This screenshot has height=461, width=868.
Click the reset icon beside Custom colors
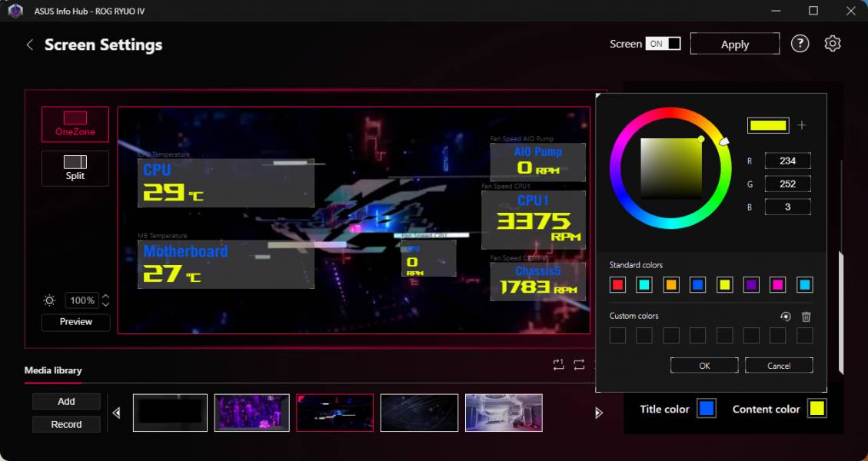785,317
